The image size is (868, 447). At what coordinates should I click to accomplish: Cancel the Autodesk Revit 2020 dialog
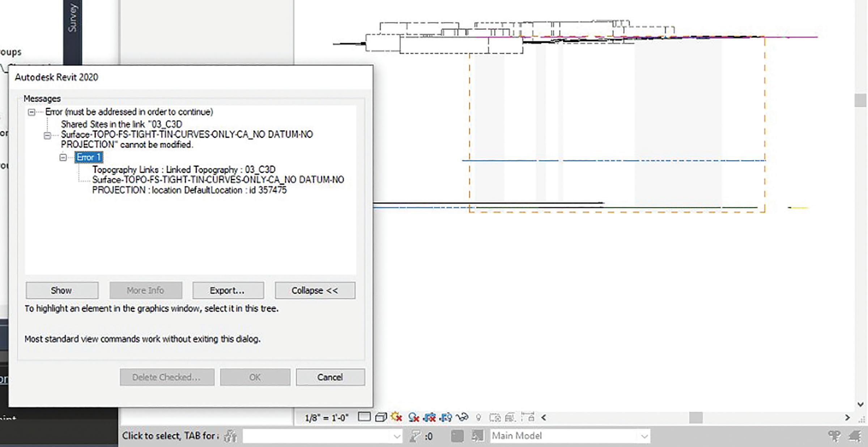click(330, 377)
